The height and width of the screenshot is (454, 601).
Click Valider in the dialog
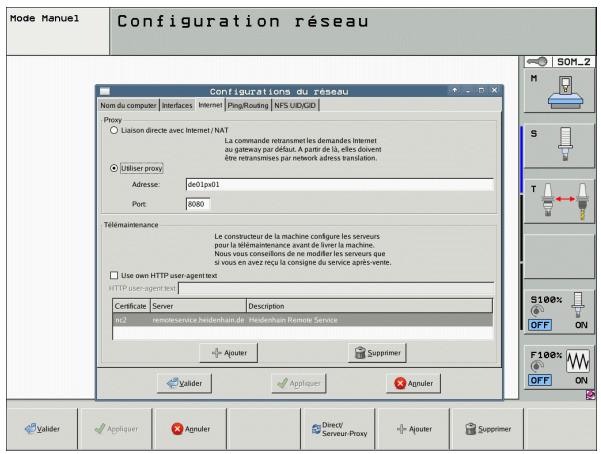(x=184, y=383)
